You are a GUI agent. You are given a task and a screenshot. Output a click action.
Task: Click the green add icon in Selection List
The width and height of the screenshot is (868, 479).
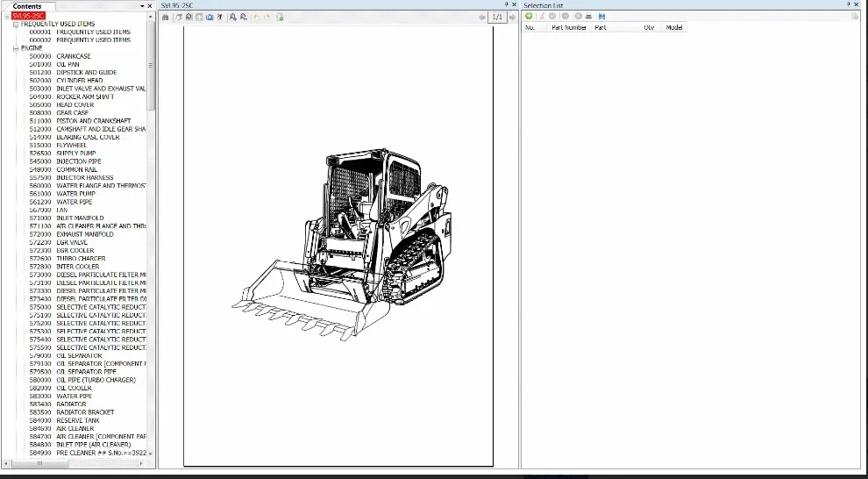pyautogui.click(x=529, y=17)
